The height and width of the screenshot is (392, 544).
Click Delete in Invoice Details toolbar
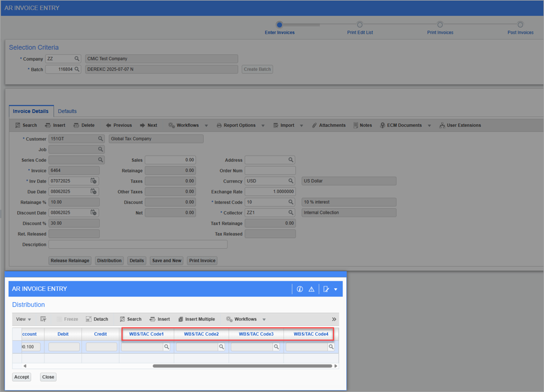[84, 125]
